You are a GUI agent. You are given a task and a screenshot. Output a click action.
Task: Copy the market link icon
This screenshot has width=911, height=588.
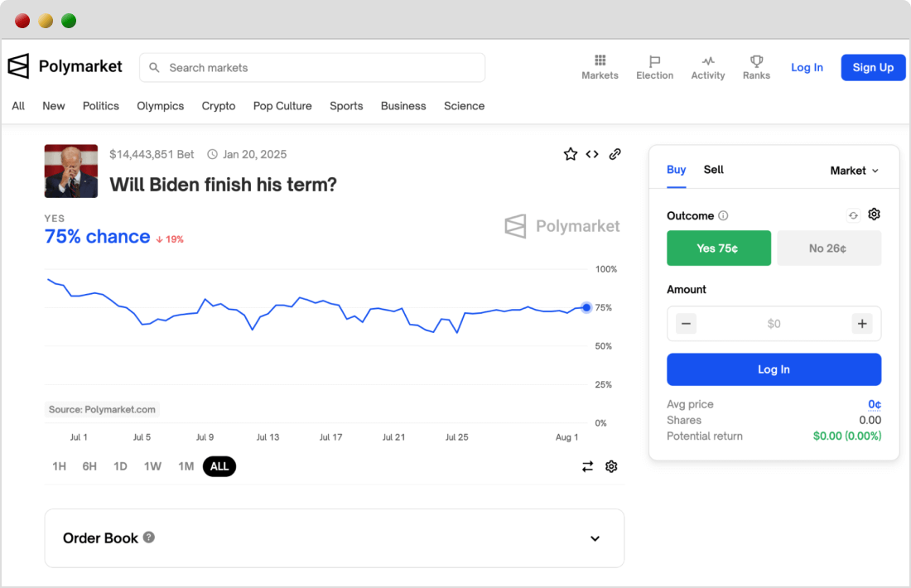pos(615,154)
